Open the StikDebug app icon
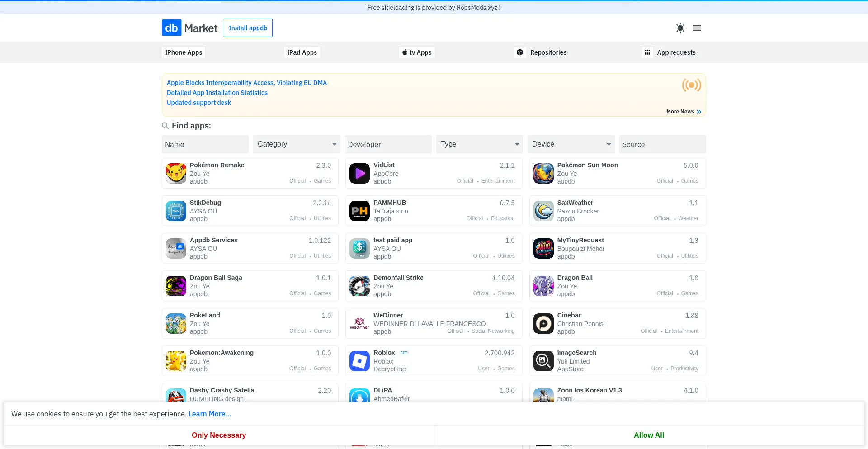Image resolution: width=868 pixels, height=449 pixels. (x=176, y=211)
